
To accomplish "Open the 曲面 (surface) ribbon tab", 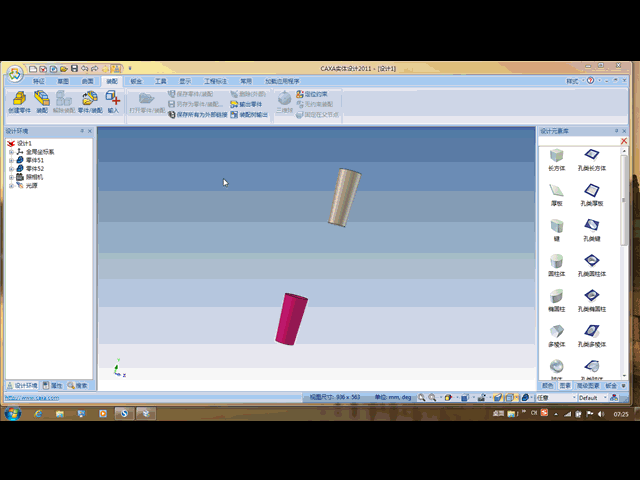I will click(87, 81).
